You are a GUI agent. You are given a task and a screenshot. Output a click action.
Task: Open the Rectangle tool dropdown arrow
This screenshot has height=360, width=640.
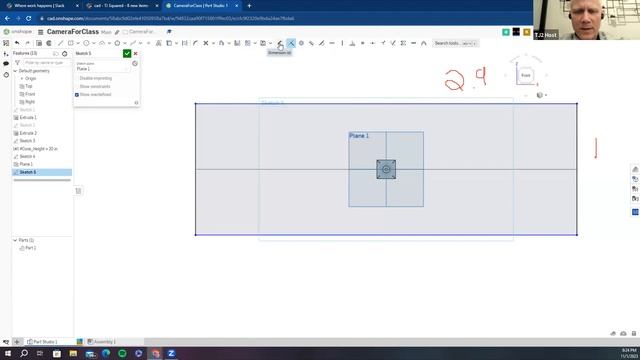78,43
